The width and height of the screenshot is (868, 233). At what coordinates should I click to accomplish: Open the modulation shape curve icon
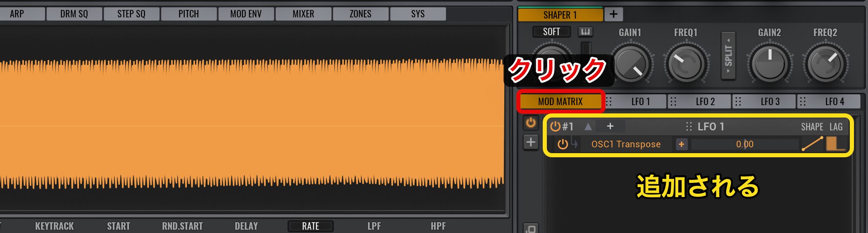coord(812,144)
